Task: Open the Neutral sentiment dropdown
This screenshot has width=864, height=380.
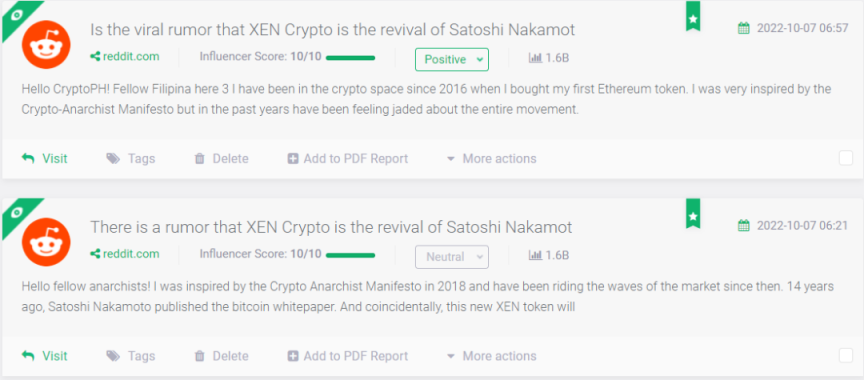Action: 452,257
